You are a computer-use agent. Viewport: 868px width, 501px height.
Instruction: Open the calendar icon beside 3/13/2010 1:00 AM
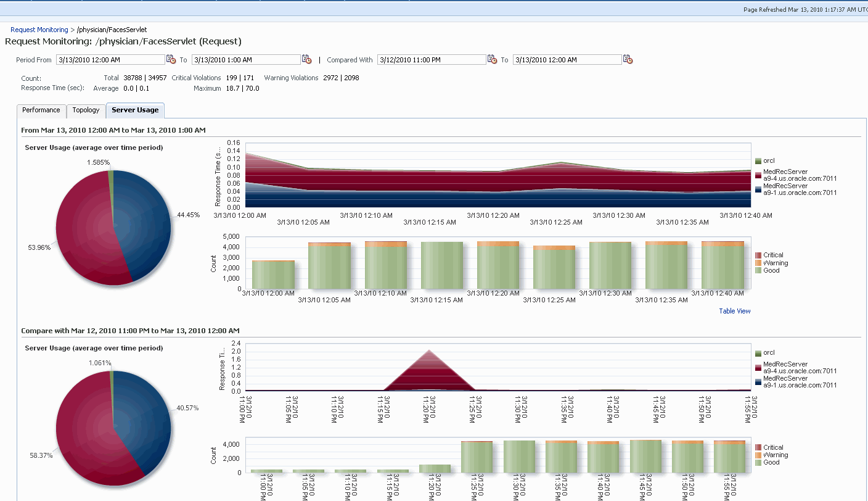tap(307, 59)
